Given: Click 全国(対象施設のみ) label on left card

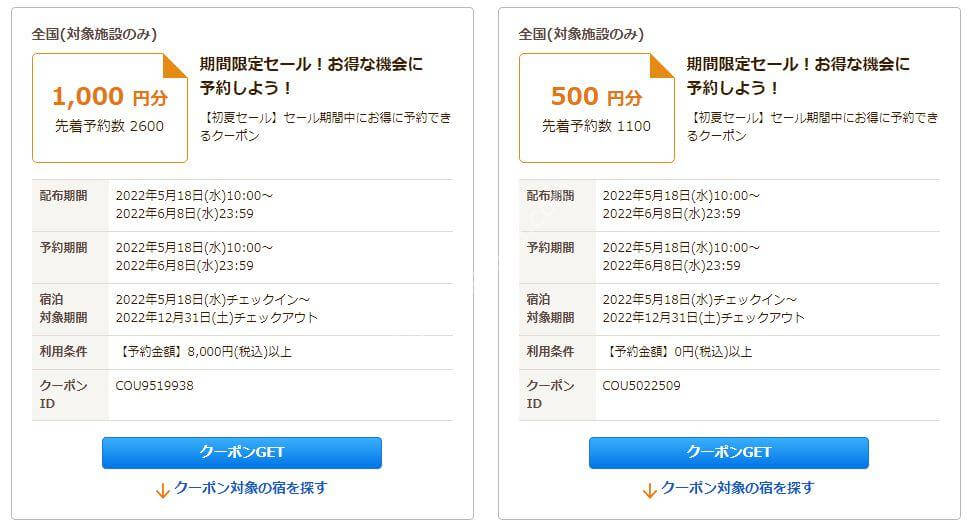Looking at the screenshot, I should pos(94,34).
